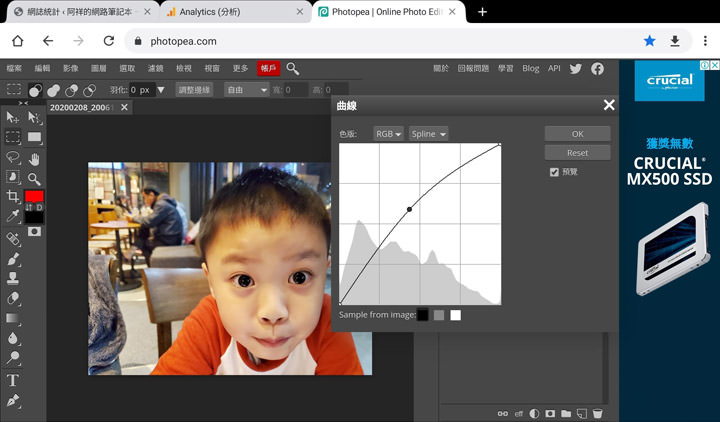Toggle quick mask mode icon

(x=35, y=231)
